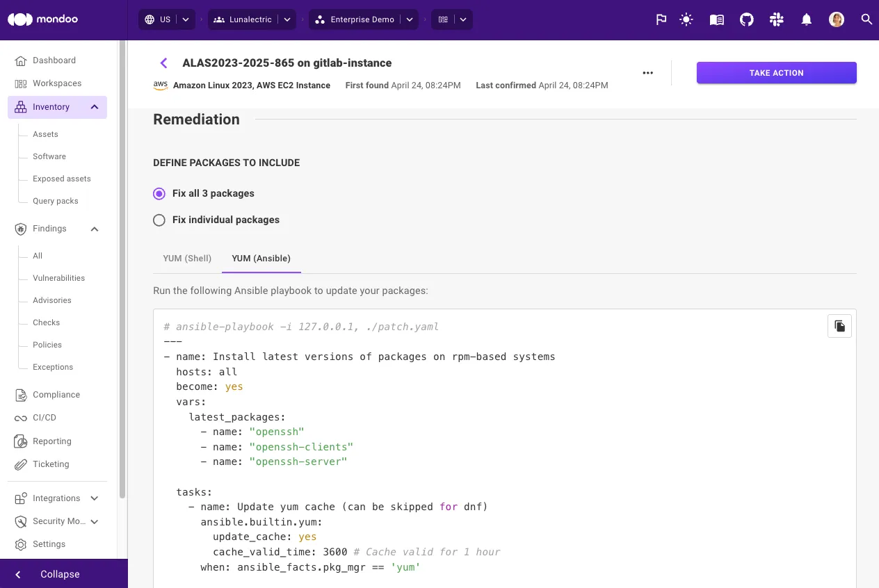The image size is (879, 588).
Task: Open the Slack community icon
Action: pos(776,19)
